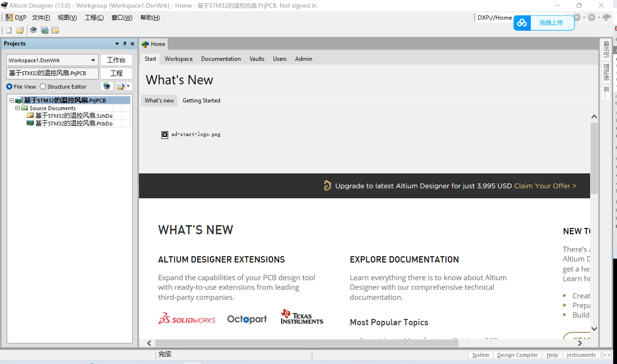Pin the Projects panel with pushpin icon
Viewport: 617px width, 364px height.
pyautogui.click(x=125, y=44)
